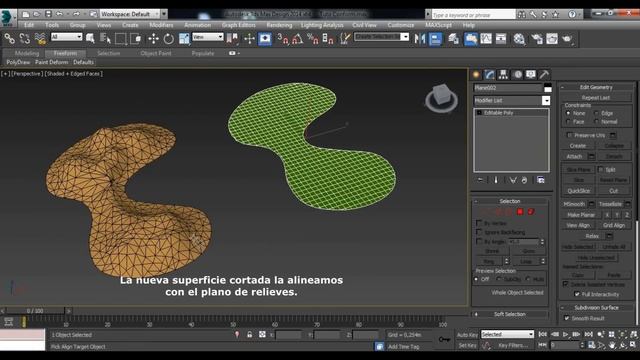Click the Repeat Last button

click(x=596, y=98)
